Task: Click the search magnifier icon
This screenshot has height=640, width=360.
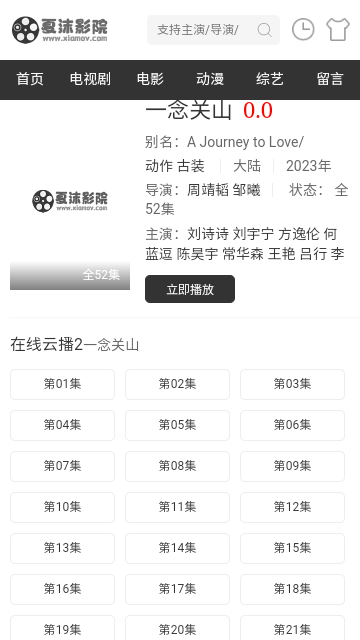Action: (264, 30)
